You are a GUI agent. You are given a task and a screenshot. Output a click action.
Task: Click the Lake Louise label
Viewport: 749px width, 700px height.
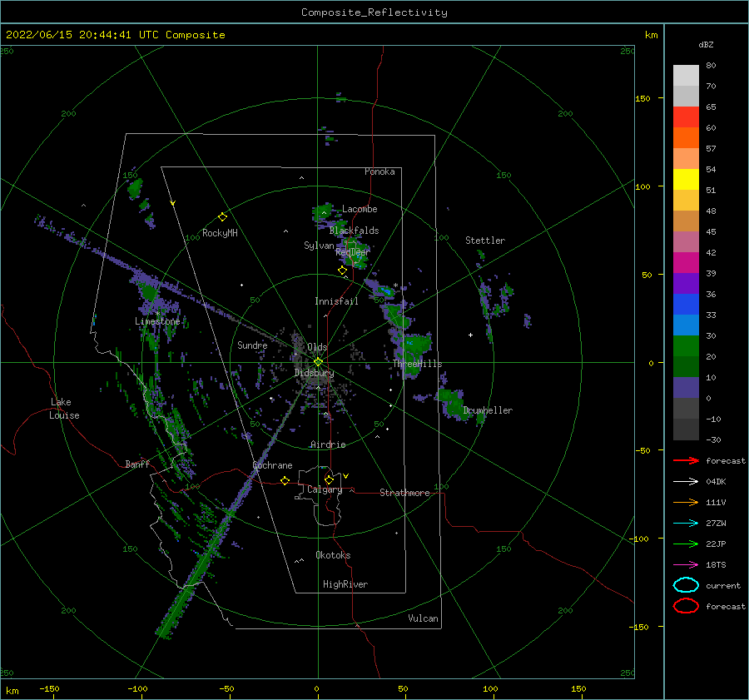coord(64,409)
